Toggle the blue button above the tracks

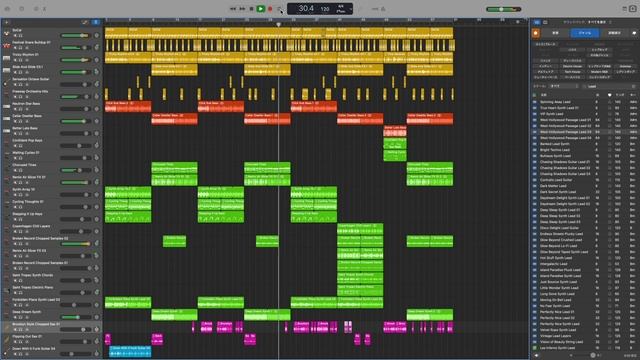tap(95, 22)
